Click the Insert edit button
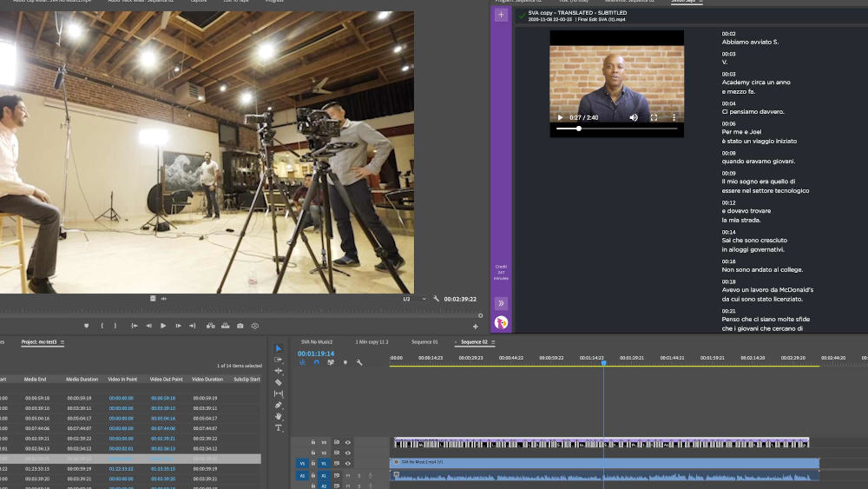Image resolution: width=868 pixels, height=489 pixels. pos(210,326)
